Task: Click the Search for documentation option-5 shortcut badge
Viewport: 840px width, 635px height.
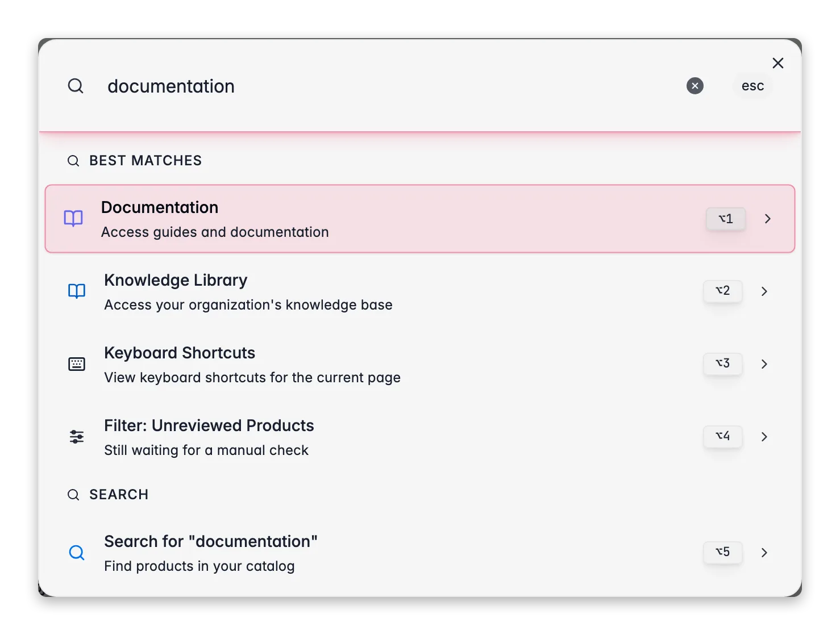Action: click(x=722, y=552)
